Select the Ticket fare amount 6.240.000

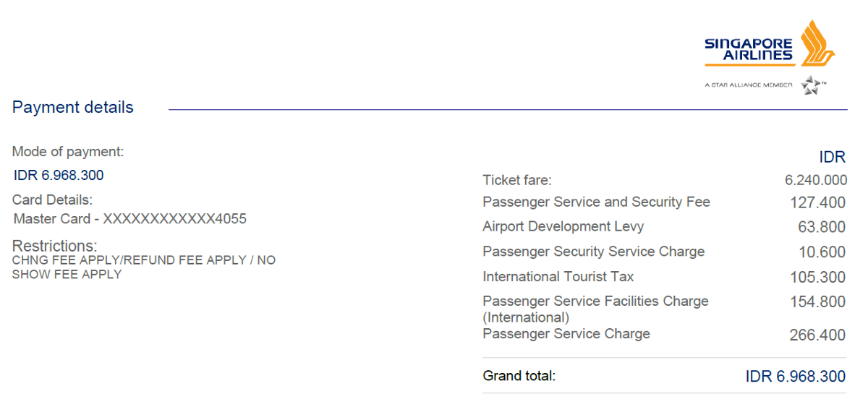(815, 181)
